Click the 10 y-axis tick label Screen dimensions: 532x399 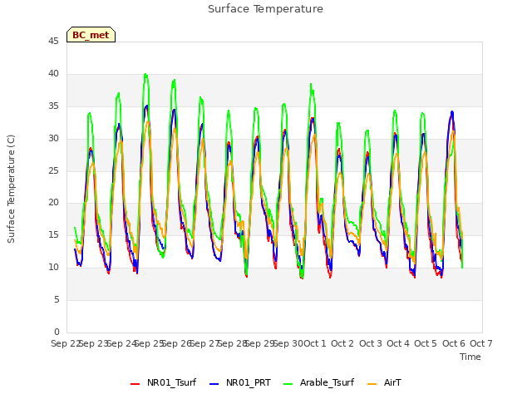pyautogui.click(x=53, y=268)
